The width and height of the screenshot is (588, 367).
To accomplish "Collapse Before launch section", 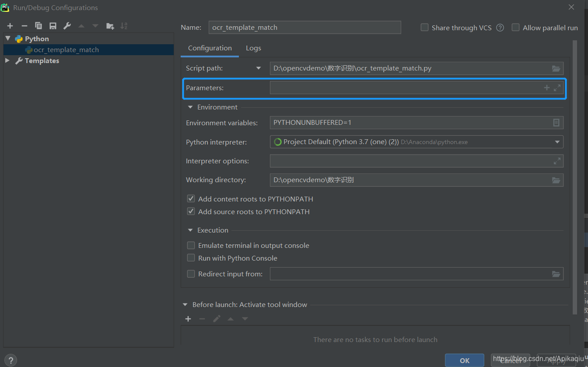I will (x=185, y=305).
